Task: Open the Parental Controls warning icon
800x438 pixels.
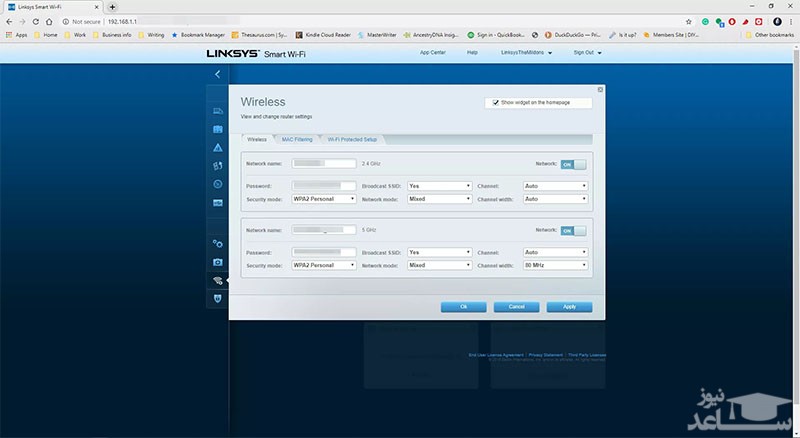Action: coord(217,148)
